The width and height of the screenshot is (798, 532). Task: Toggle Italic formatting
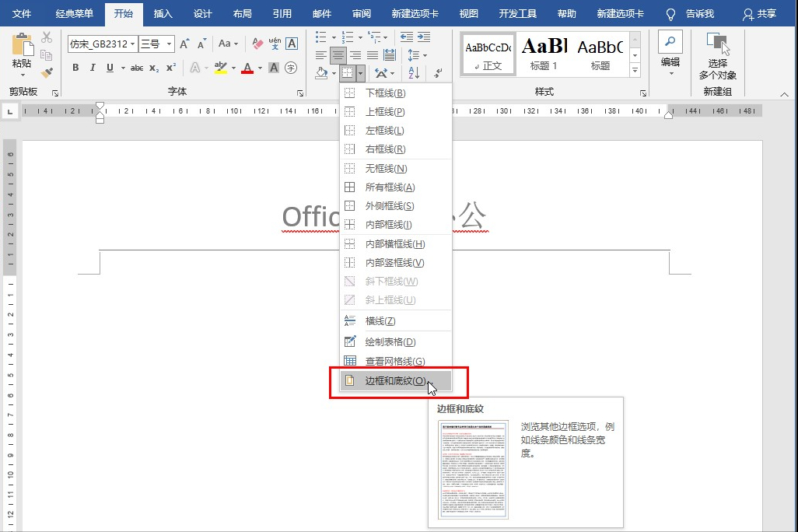coord(92,68)
